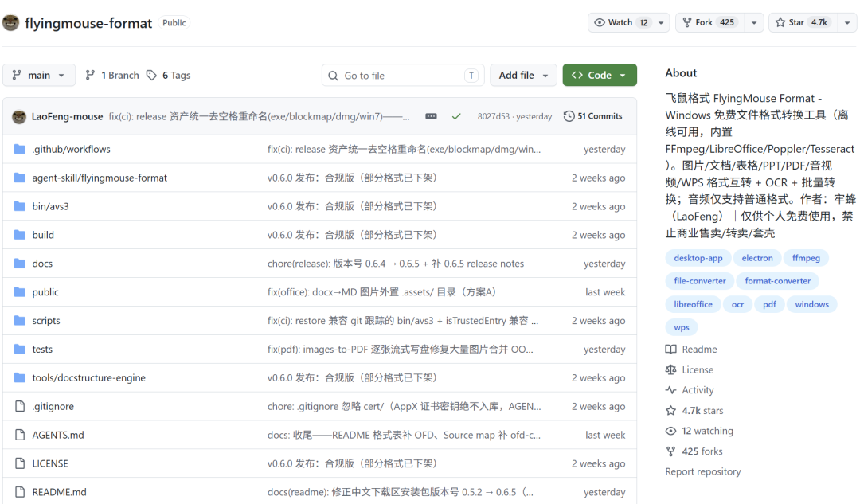Open the agent-skill/flyingmouse-format folder name
Viewport: 860px width, 504px height.
click(100, 178)
